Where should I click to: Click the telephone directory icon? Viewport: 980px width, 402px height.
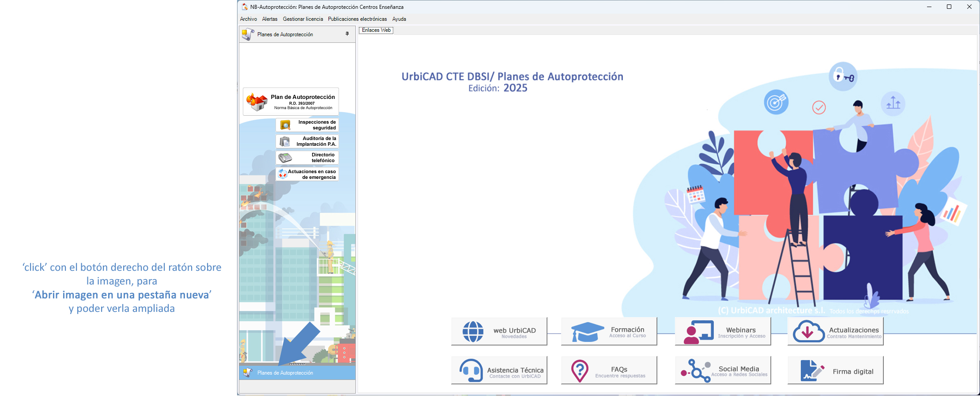(x=285, y=158)
